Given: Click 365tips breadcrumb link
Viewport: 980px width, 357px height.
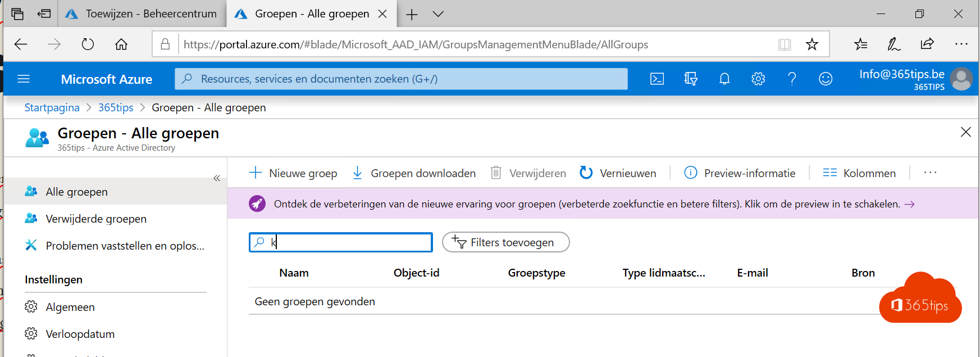Looking at the screenshot, I should [x=116, y=107].
